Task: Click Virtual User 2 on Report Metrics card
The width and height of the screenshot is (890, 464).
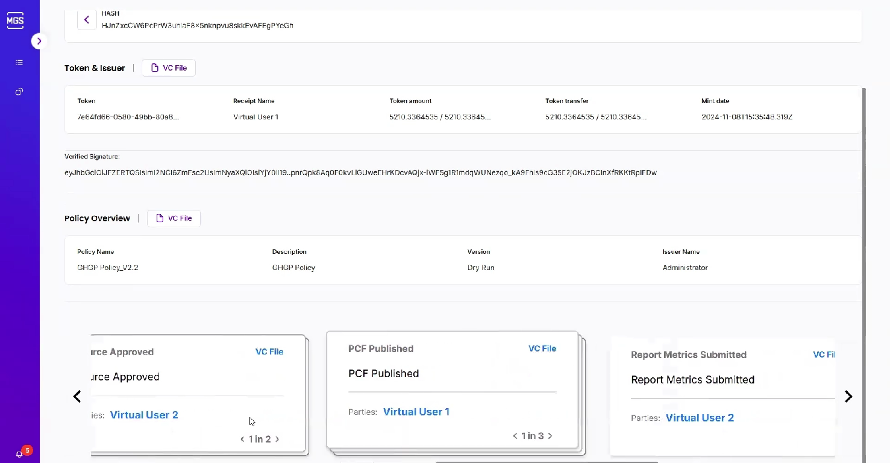Action: (x=700, y=418)
